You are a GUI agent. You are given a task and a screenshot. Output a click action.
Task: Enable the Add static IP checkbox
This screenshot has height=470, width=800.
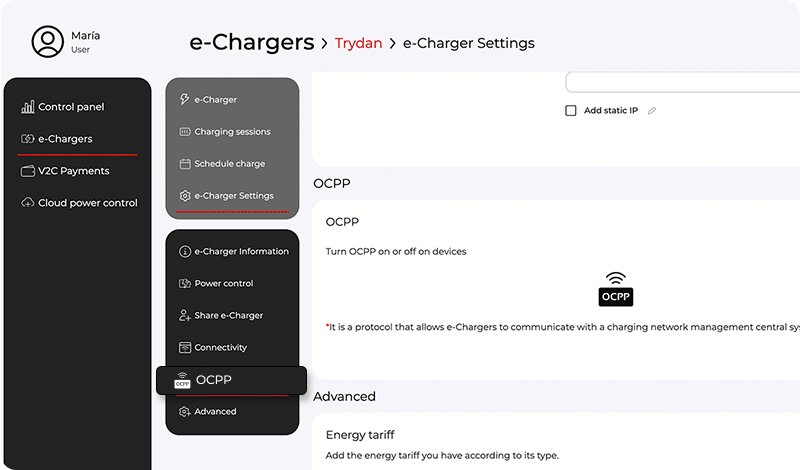tap(571, 111)
